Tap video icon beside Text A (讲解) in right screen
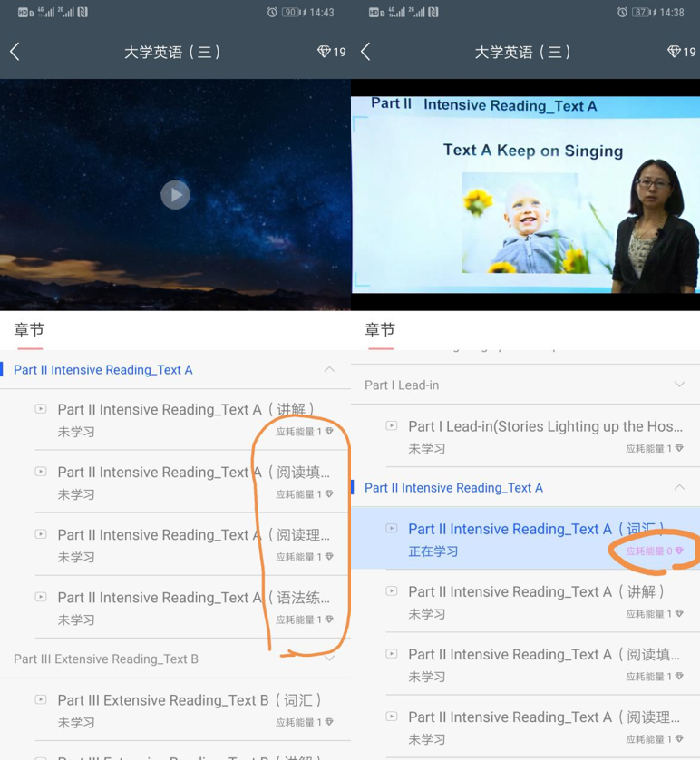 (392, 590)
